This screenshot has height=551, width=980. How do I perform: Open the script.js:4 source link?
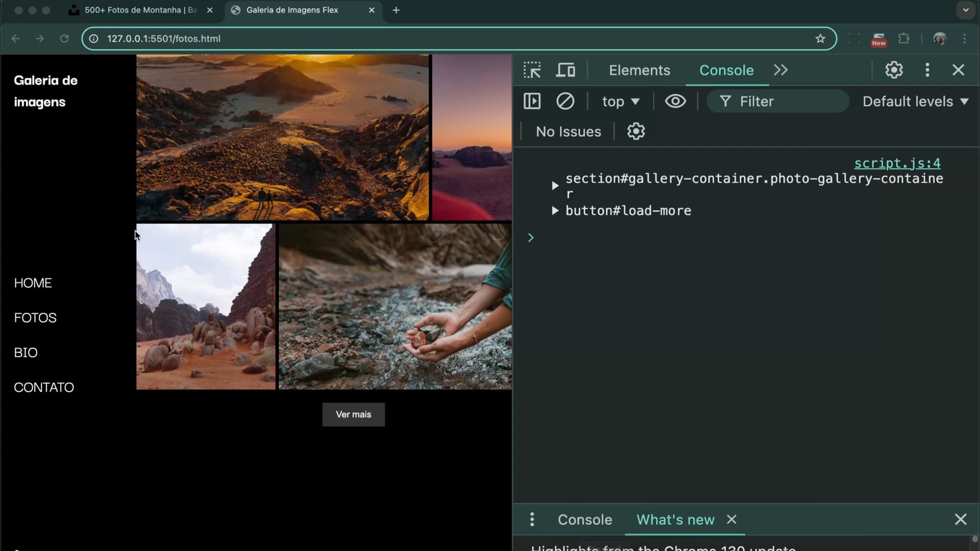pyautogui.click(x=897, y=163)
